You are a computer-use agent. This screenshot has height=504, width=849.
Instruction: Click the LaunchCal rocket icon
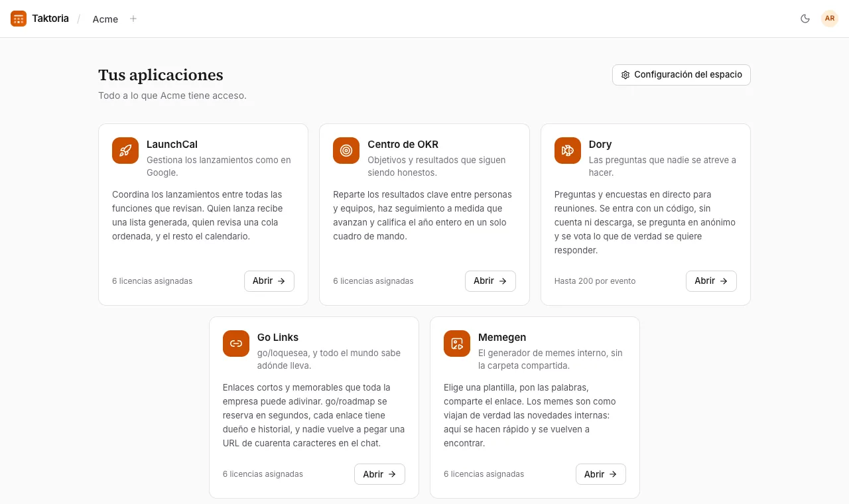125,151
